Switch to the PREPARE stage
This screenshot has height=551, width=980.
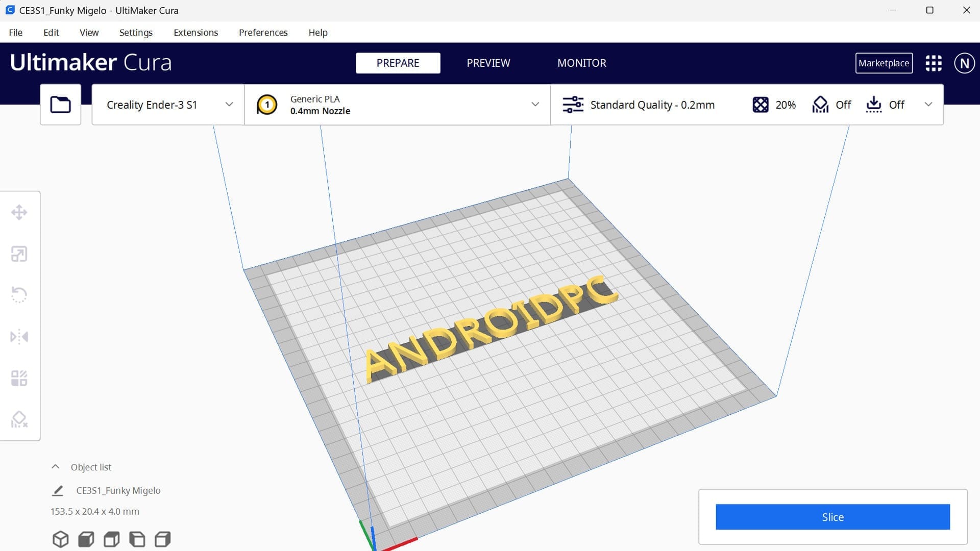point(398,63)
